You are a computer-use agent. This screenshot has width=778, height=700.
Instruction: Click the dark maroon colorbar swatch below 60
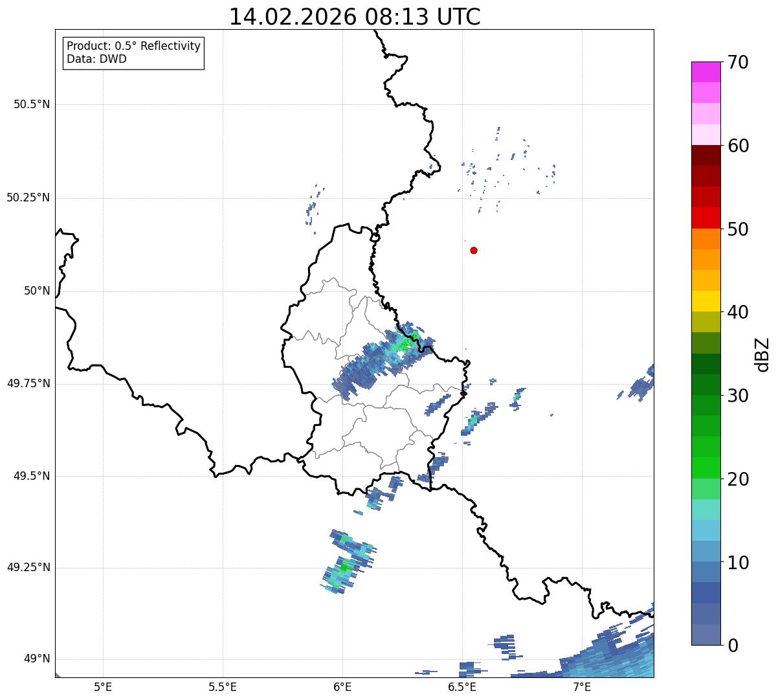coord(706,155)
